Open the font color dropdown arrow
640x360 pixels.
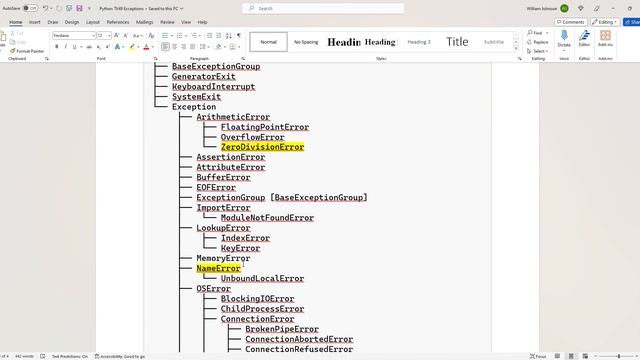tap(153, 47)
